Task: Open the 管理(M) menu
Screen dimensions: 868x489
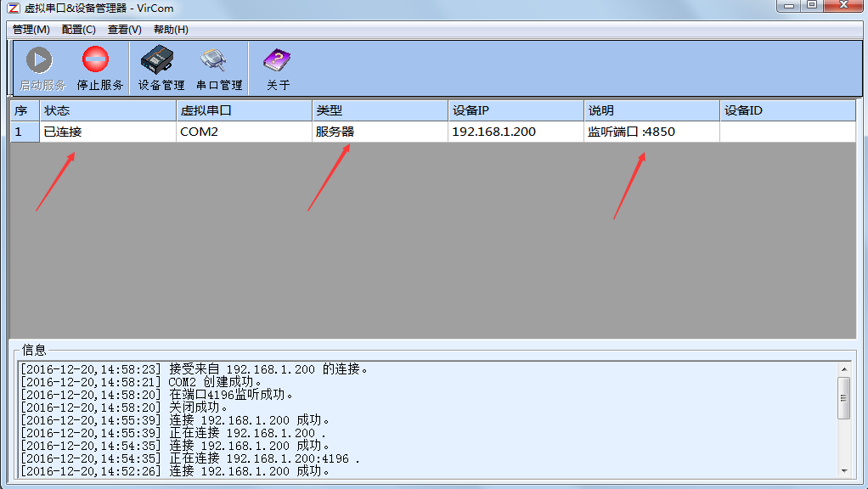Action: click(x=31, y=30)
